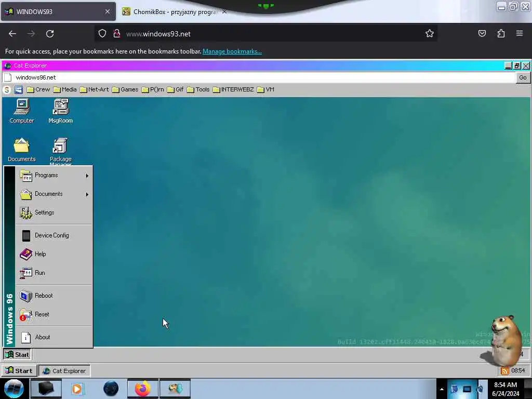532x399 pixels.
Task: Open the Documents folder on the desktop
Action: (x=22, y=150)
